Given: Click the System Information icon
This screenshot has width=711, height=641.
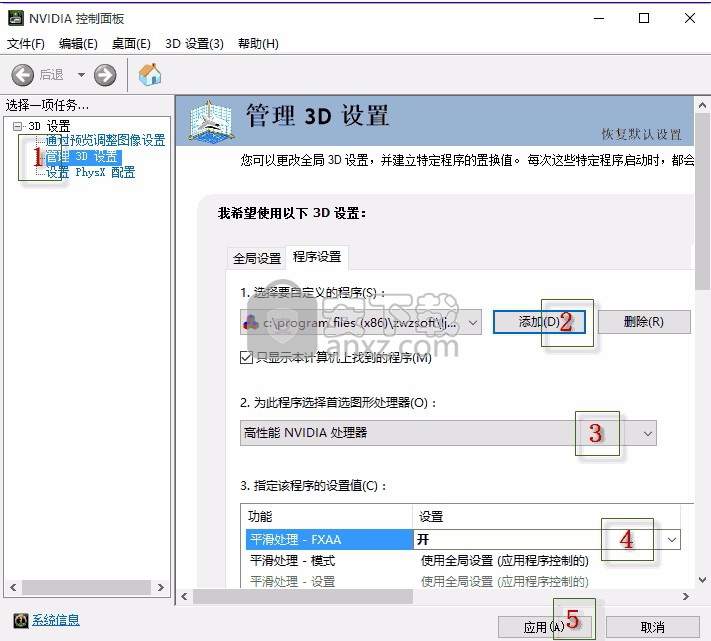Looking at the screenshot, I should coord(21,620).
